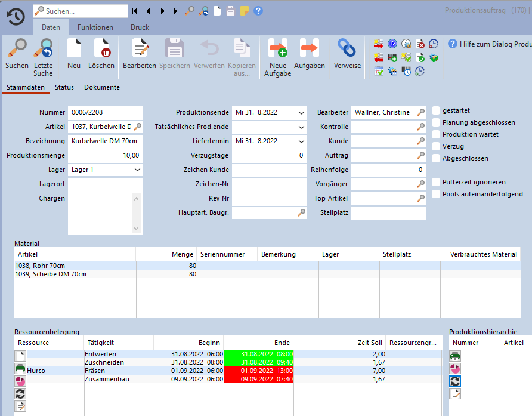Click the Löschen delete icon
Viewport: 532px width, 416px height.
101,49
